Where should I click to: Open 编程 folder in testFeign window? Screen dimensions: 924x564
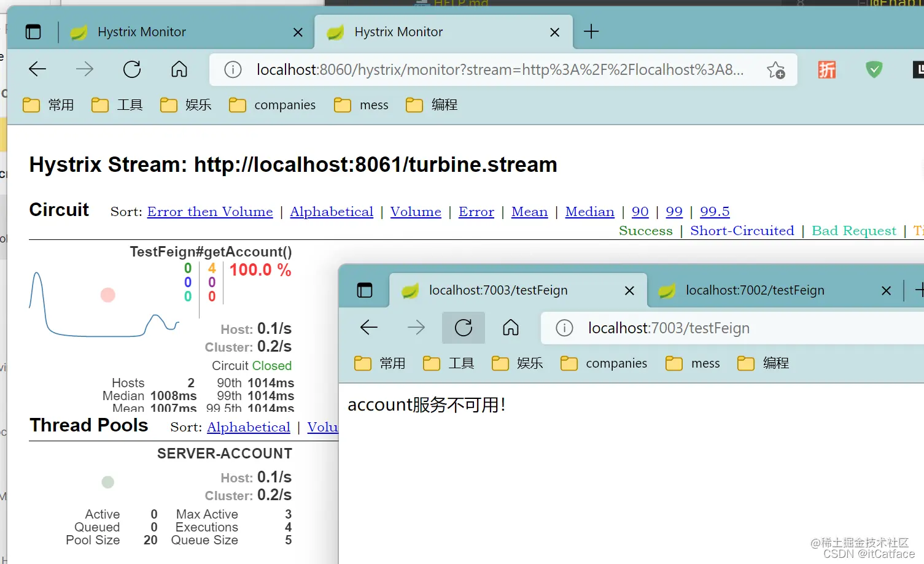tap(764, 363)
